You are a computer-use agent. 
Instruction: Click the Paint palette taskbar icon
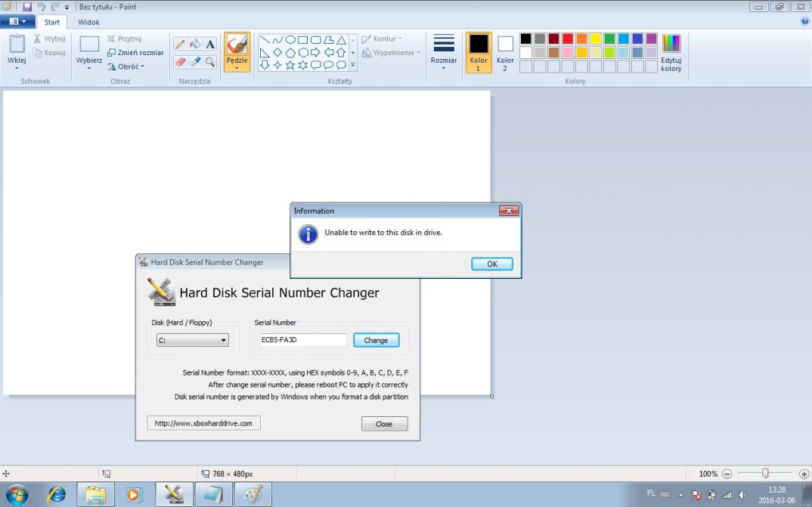tap(253, 495)
